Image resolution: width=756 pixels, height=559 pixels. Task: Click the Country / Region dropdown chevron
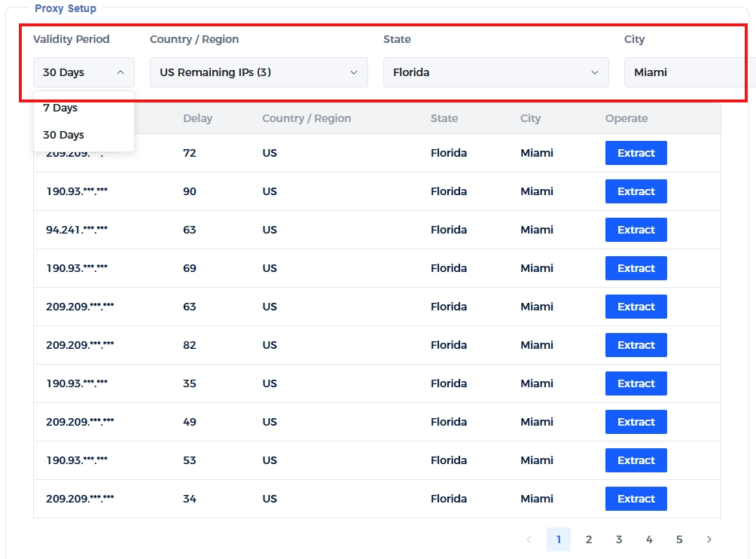click(x=353, y=72)
